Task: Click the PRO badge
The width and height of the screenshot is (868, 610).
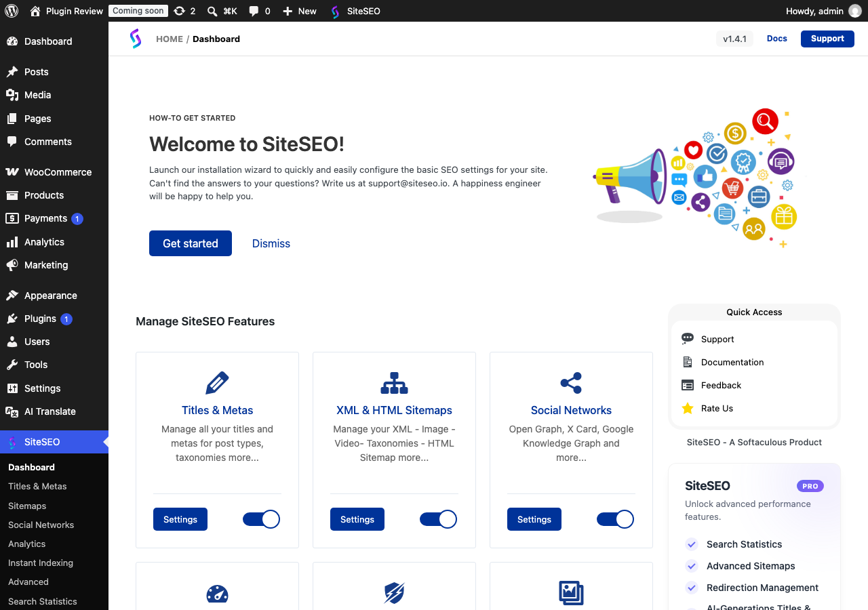Action: pyautogui.click(x=810, y=486)
